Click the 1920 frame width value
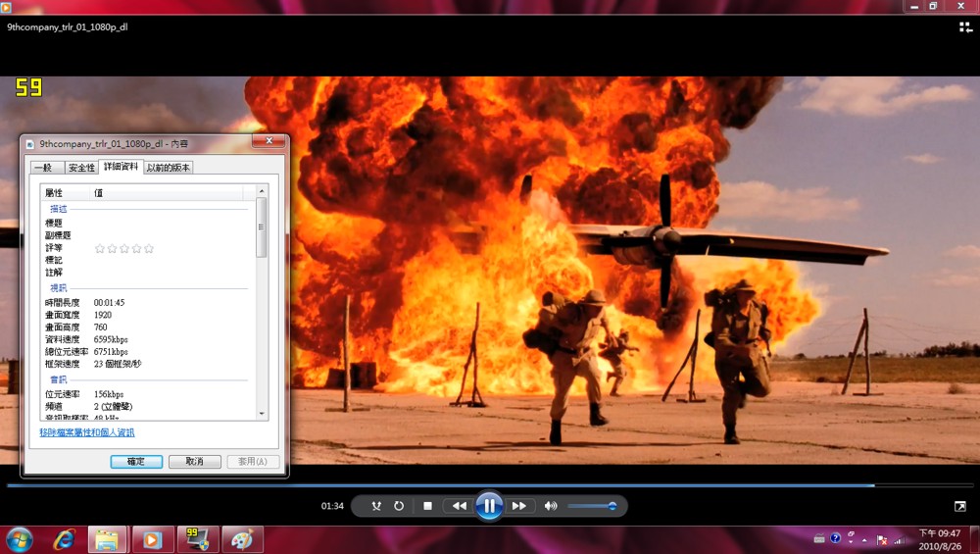Image resolution: width=980 pixels, height=554 pixels. pyautogui.click(x=103, y=315)
